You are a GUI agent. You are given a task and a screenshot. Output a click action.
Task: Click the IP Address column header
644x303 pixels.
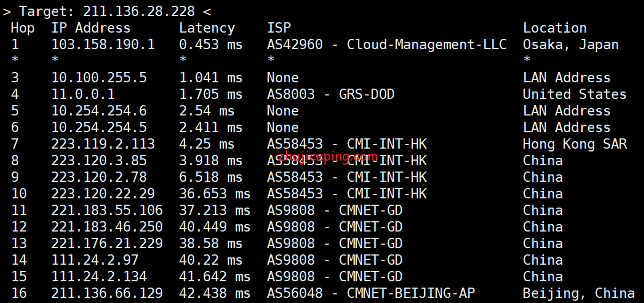[91, 28]
